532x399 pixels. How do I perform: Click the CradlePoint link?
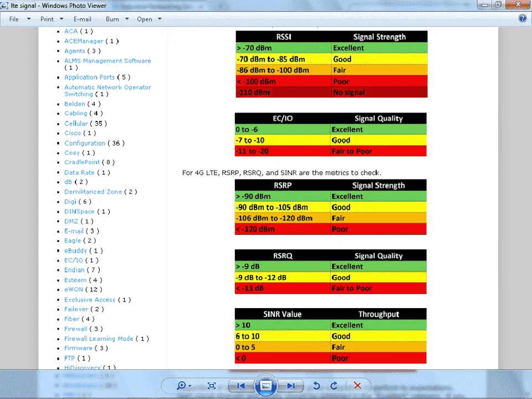point(82,162)
